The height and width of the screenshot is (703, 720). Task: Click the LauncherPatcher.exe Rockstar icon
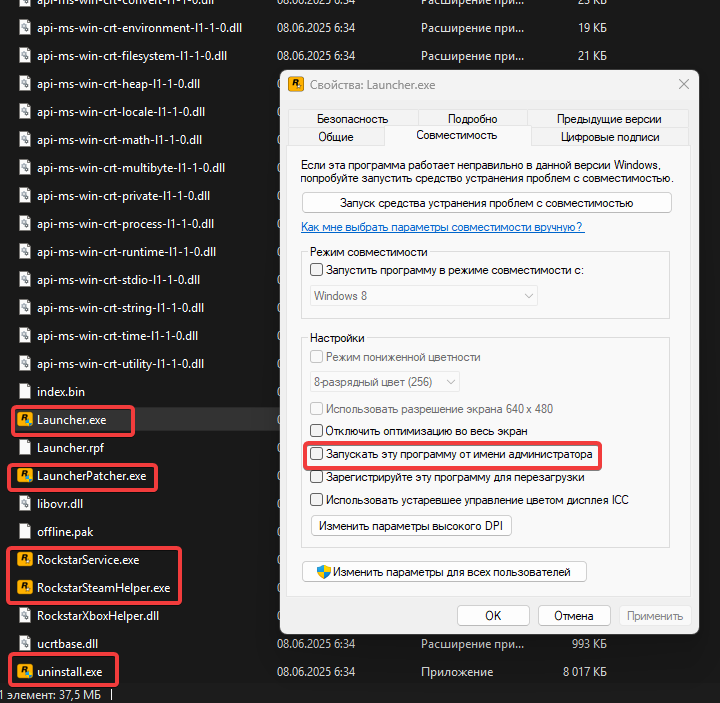25,475
